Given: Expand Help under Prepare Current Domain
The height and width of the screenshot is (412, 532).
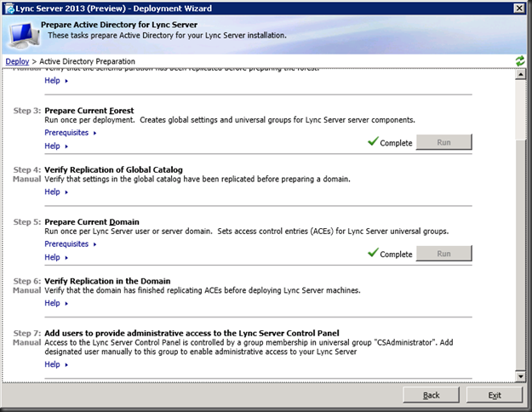Looking at the screenshot, I should 56,257.
